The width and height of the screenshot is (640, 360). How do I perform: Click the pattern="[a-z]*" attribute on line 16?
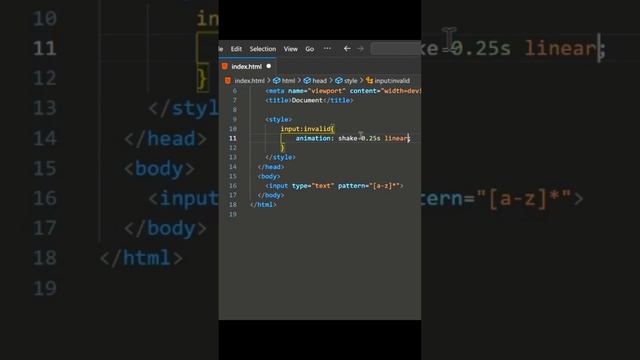(369, 186)
